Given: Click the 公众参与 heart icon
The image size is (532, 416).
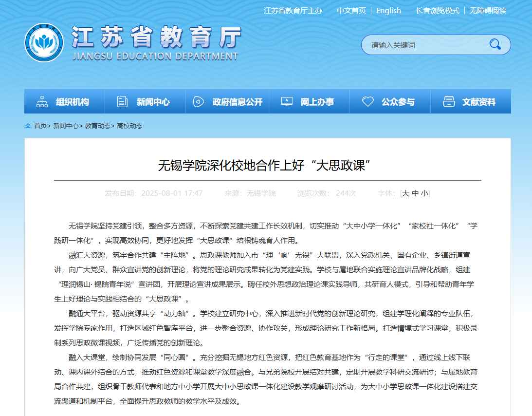Looking at the screenshot, I should coord(368,102).
